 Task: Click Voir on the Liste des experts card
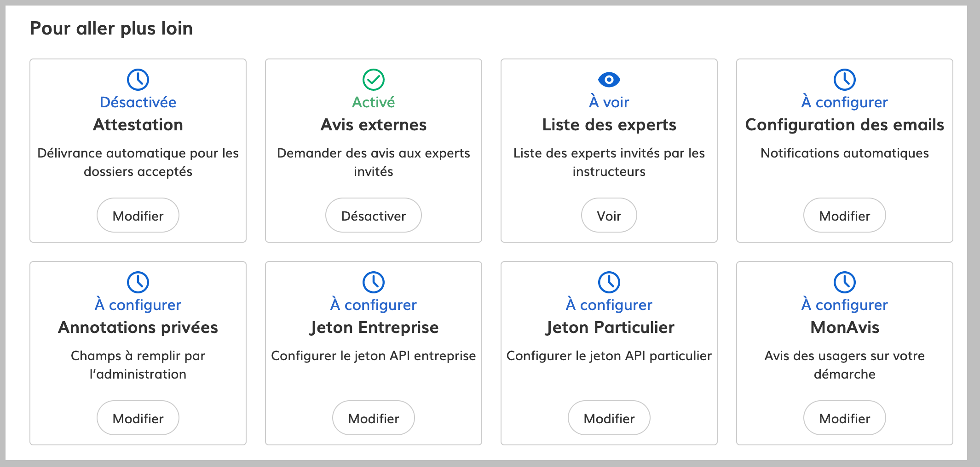point(609,215)
